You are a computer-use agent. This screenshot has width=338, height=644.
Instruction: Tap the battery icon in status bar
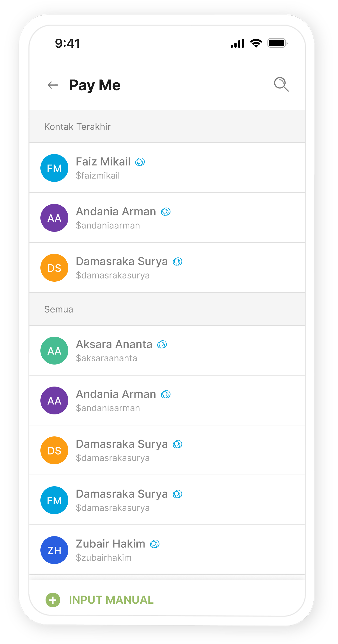pos(278,43)
